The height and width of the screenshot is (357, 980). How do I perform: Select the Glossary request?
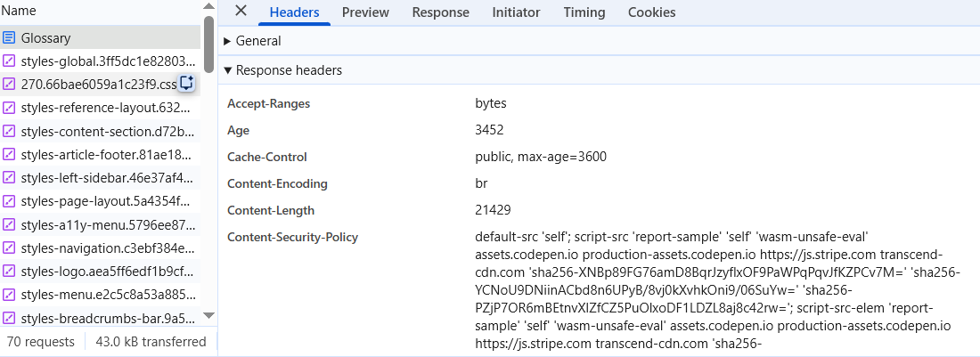(x=100, y=38)
